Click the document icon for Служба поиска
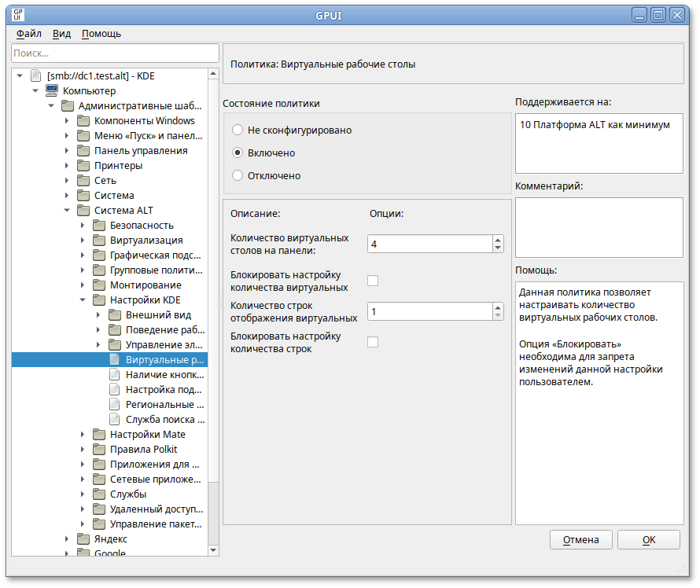 114,420
